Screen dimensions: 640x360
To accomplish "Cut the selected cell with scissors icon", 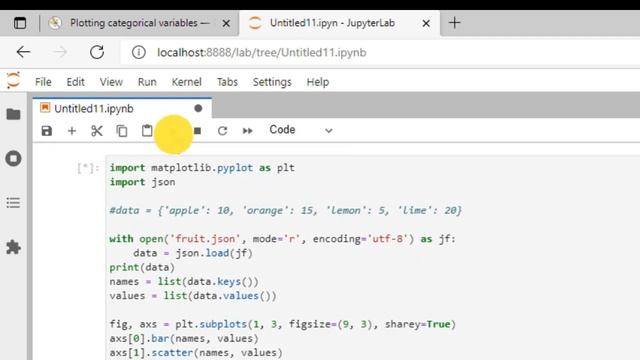I will [97, 131].
